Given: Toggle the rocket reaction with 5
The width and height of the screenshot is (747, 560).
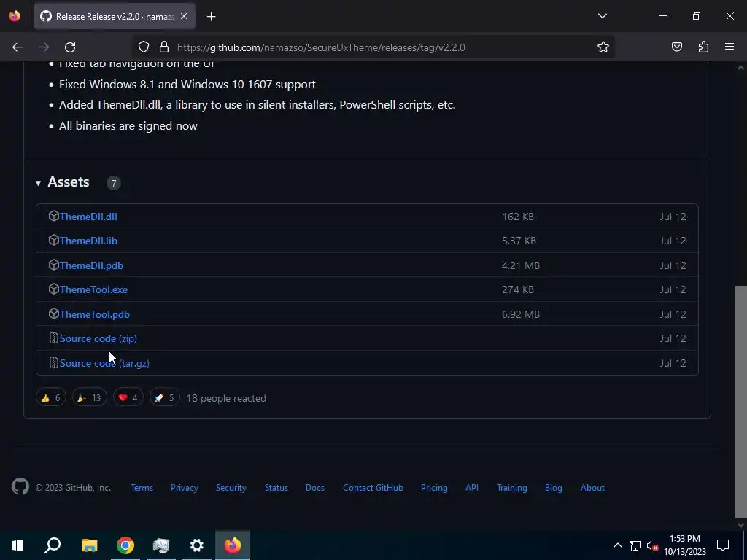Looking at the screenshot, I should pos(164,397).
